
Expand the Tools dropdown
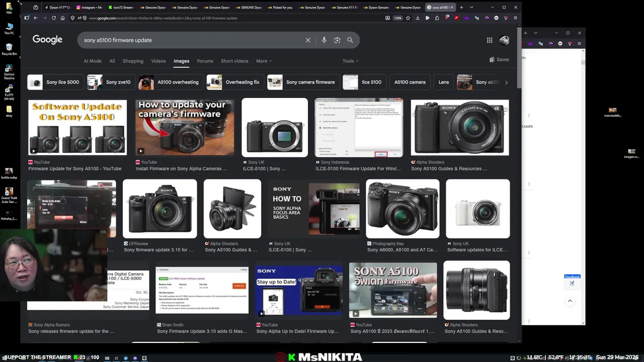351,61
